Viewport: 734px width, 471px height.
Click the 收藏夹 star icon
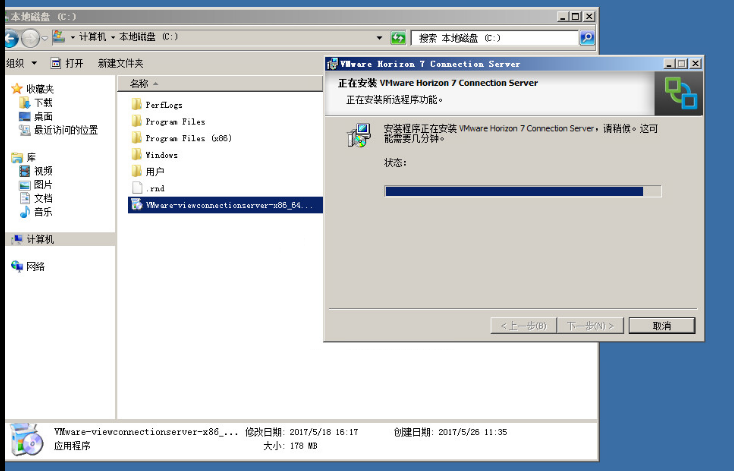point(17,88)
